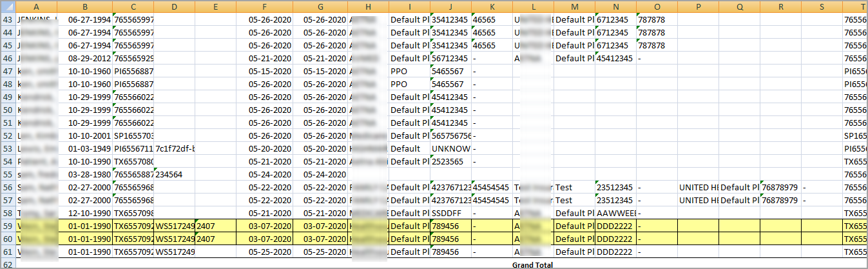The height and width of the screenshot is (269, 868).
Task: Click row header 47
Action: [8, 71]
